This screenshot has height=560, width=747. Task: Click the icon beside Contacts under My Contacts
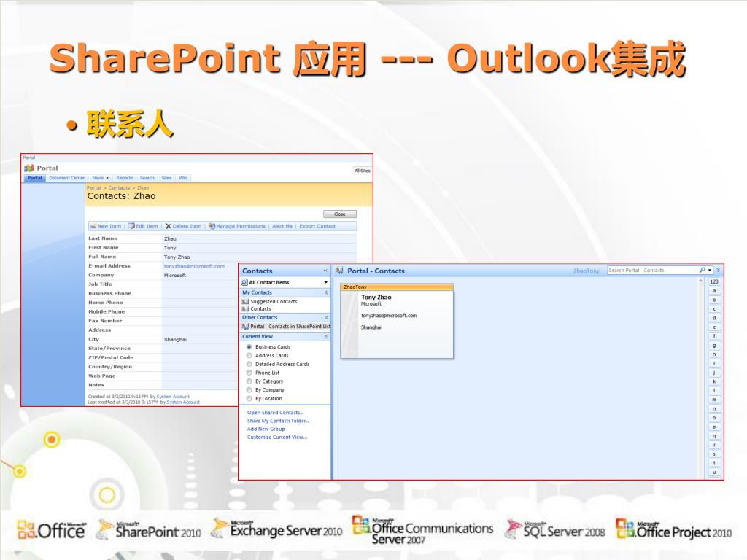245,309
